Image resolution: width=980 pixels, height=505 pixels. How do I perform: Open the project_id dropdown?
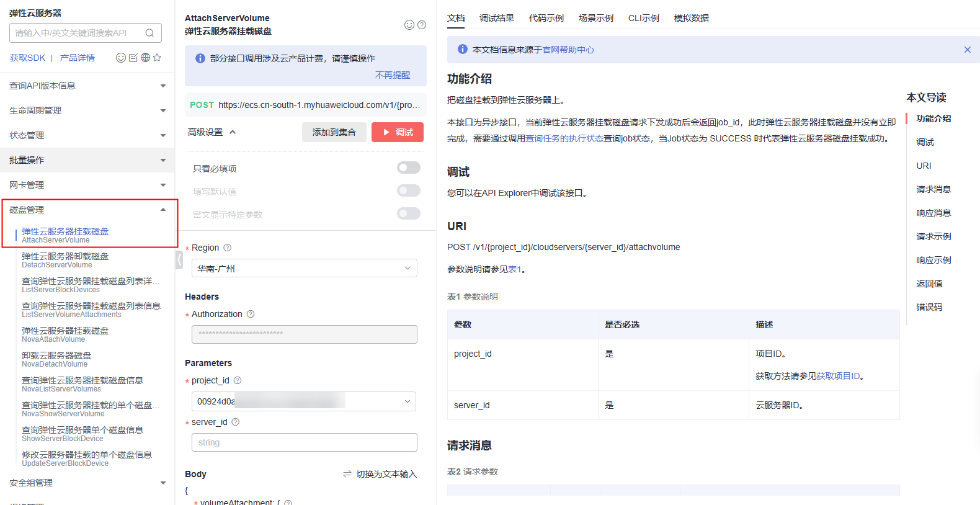click(304, 401)
